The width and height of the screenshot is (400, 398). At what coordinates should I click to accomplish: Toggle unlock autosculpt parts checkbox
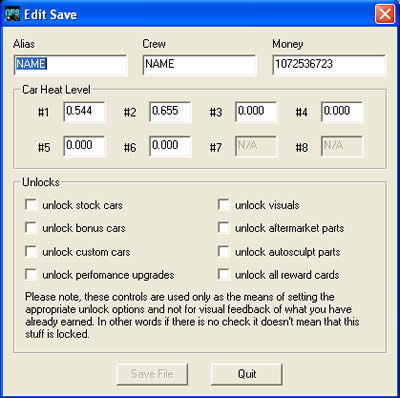(x=224, y=251)
